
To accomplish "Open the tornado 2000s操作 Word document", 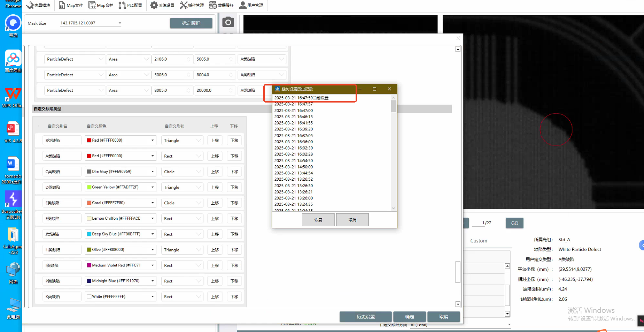I will pos(12,170).
